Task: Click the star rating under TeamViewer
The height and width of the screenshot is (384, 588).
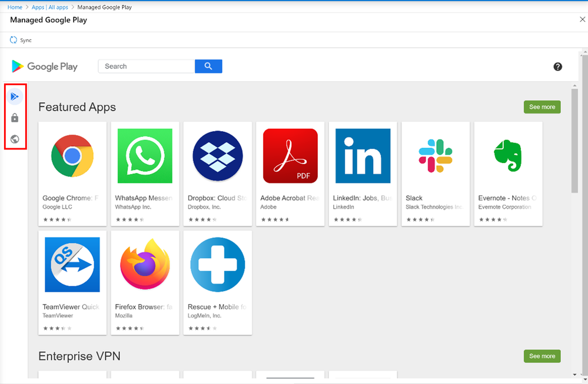Action: click(57, 328)
